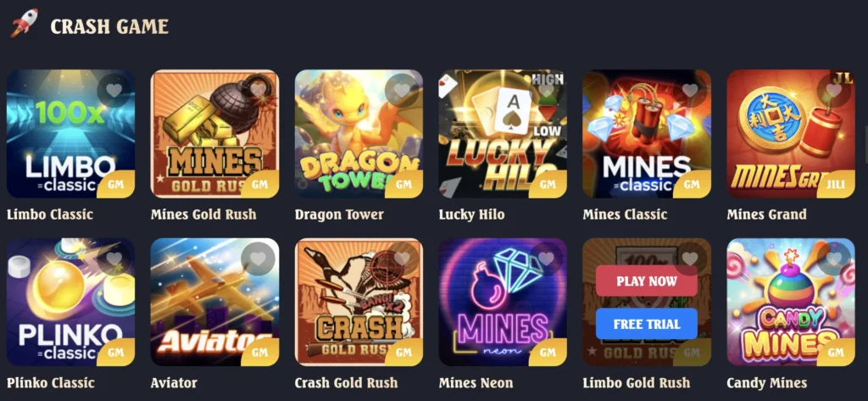Viewport: 868px width, 401px height.
Task: Click the heart icon on Mines Neon
Action: coord(546,259)
